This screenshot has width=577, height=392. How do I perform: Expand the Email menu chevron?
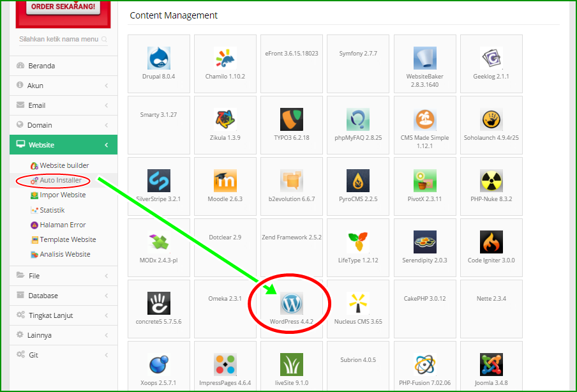click(x=107, y=105)
